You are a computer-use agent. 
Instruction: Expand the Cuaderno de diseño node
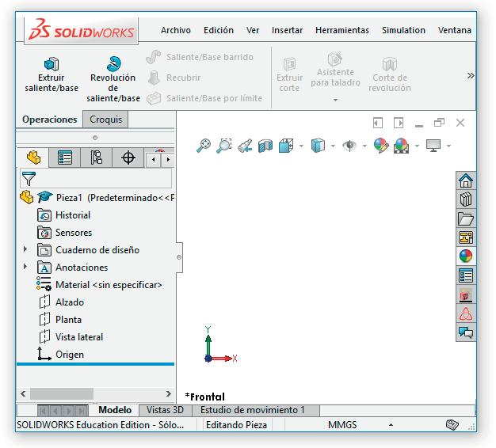pyautogui.click(x=25, y=249)
